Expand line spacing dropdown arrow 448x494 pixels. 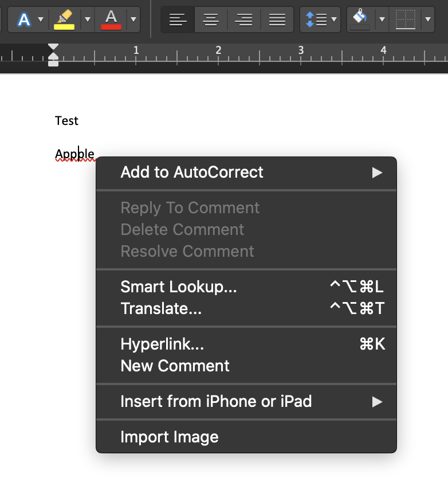[x=334, y=19]
